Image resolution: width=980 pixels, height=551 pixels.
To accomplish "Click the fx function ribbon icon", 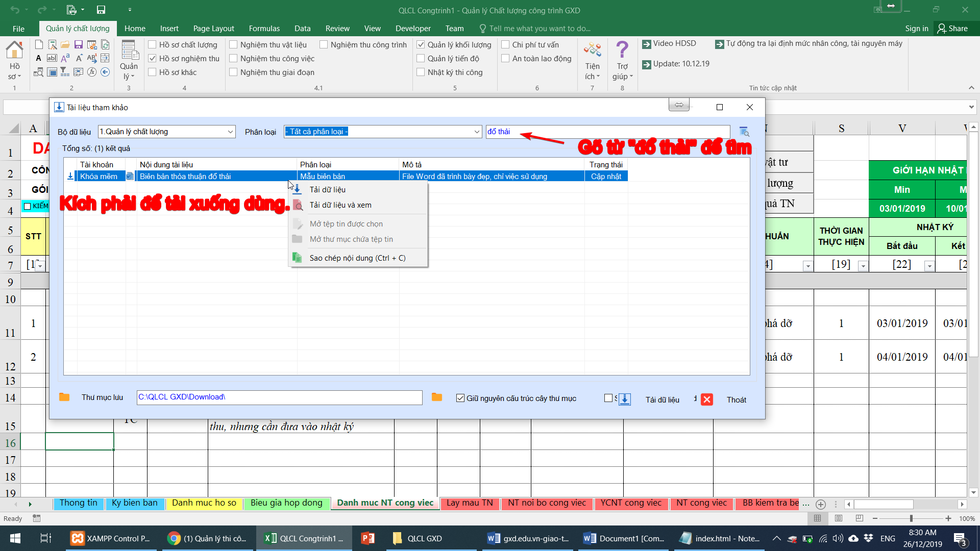I will 92,72.
